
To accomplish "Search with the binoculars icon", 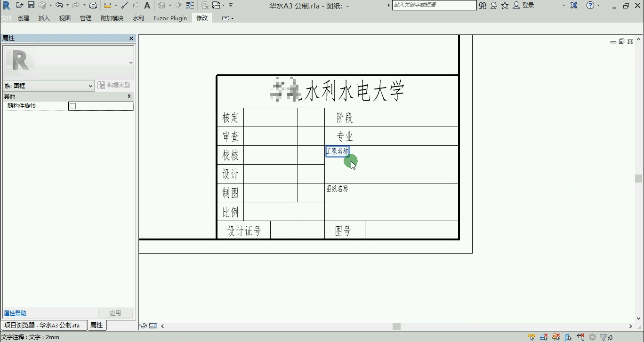I will (x=483, y=5).
